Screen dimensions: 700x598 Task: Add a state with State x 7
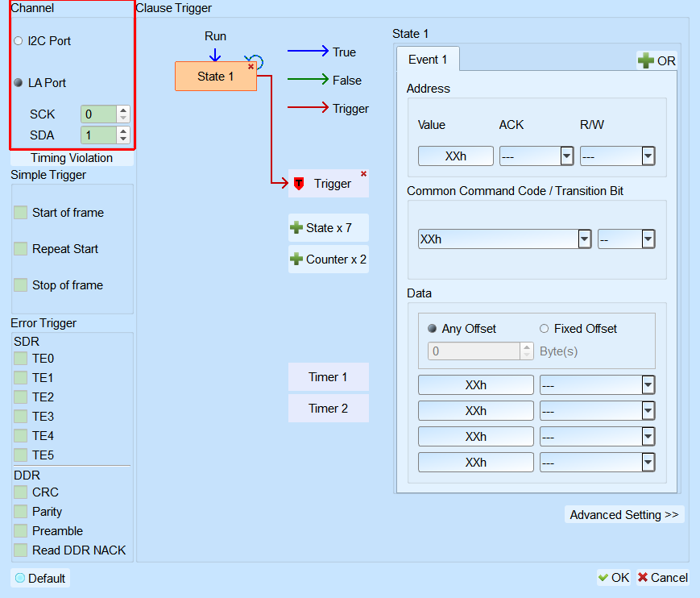(329, 228)
